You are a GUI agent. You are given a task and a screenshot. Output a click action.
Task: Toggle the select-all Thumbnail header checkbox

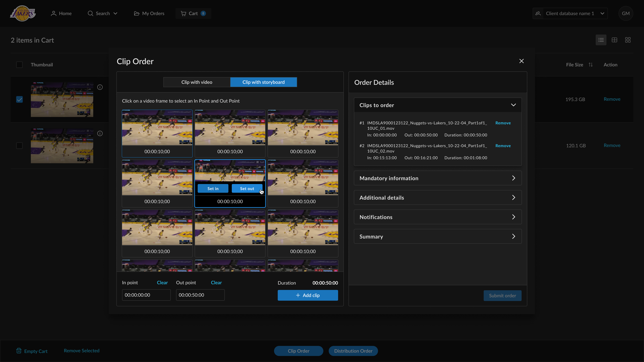(x=19, y=65)
